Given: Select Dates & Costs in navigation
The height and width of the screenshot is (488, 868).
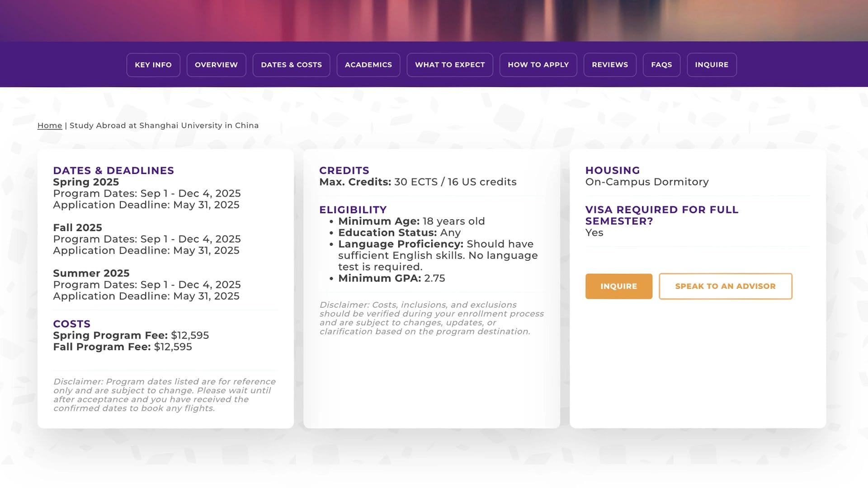Looking at the screenshot, I should [x=291, y=65].
